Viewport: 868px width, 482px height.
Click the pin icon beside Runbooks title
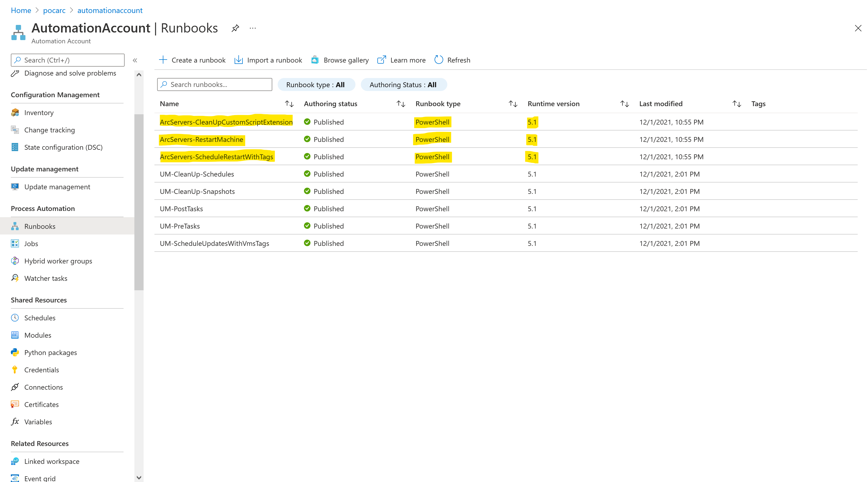click(235, 28)
